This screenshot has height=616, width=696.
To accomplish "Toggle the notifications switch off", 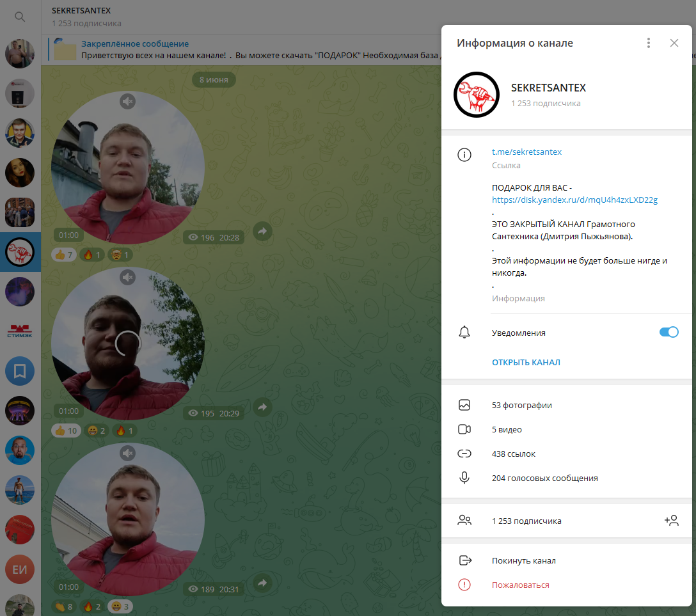I will coord(668,332).
